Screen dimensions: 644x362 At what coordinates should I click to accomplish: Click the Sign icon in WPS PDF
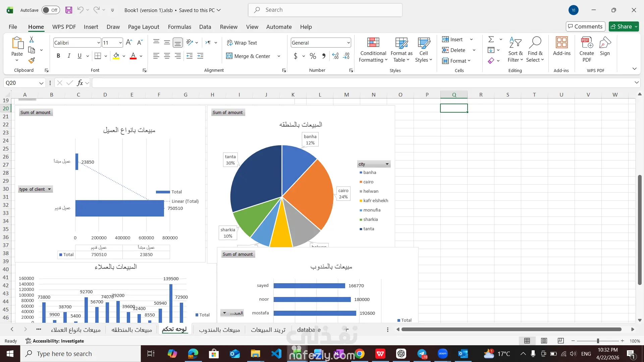[x=605, y=46]
